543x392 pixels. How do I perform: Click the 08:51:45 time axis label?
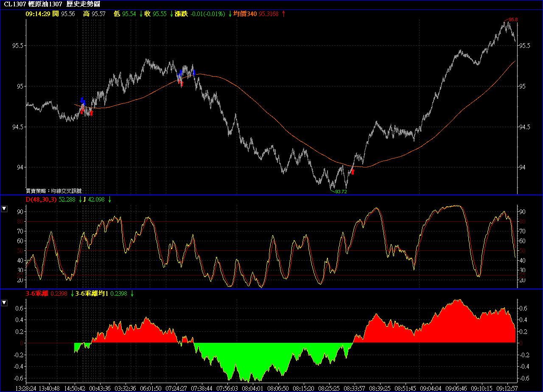coord(406,388)
